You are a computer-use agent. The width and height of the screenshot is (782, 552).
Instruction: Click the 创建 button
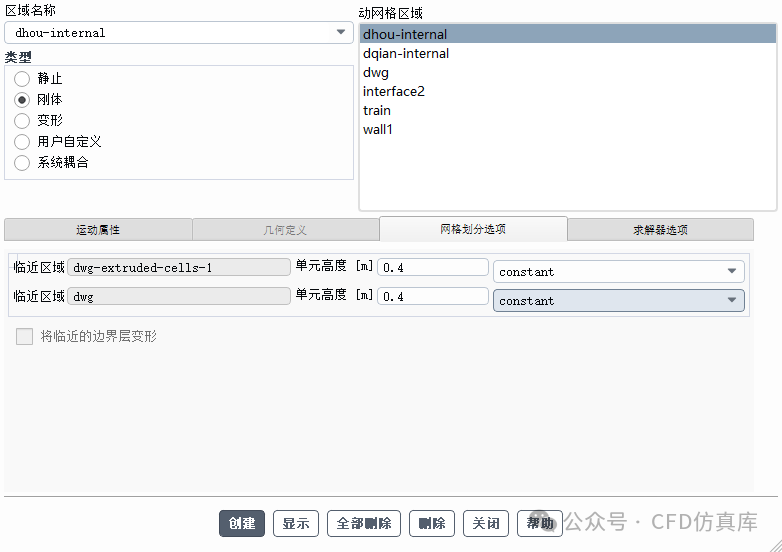tap(242, 524)
